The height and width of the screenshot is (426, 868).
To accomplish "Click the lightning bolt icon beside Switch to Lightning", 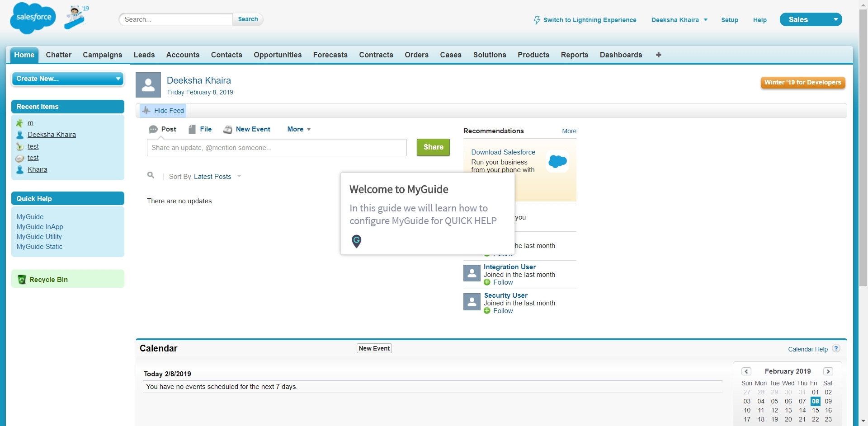I will pos(537,20).
